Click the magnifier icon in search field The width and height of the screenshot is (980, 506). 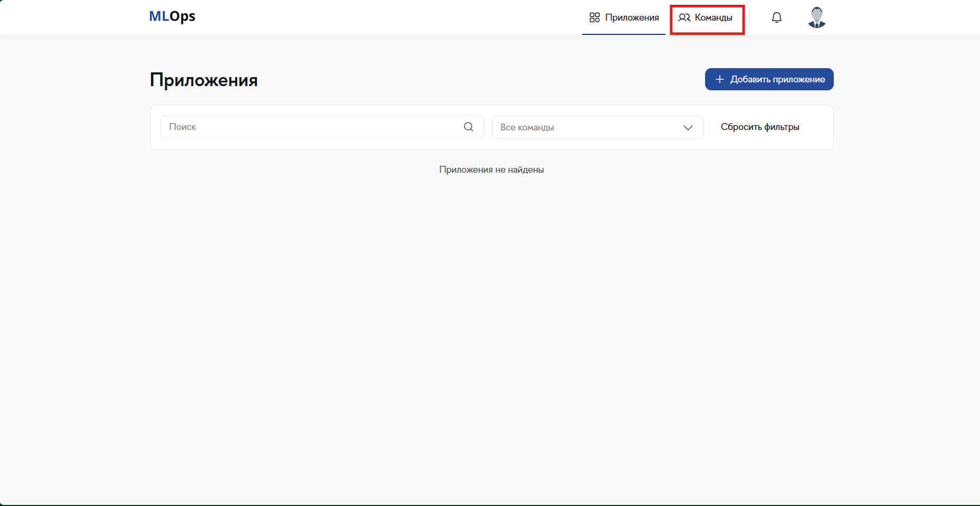pos(468,127)
